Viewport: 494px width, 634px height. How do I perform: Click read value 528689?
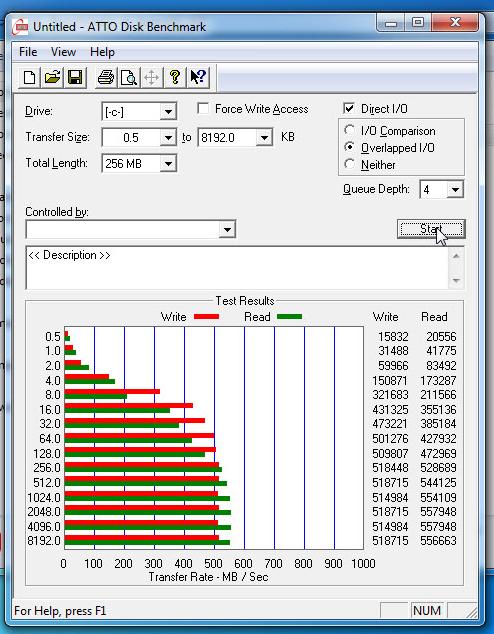(439, 468)
